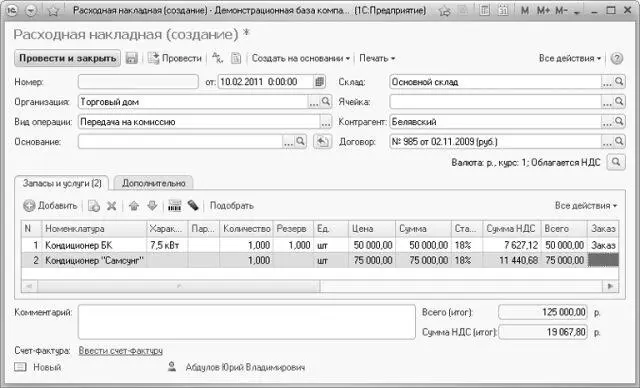Expand the Печать dropdown
Viewport: 640px width, 388px height.
pyautogui.click(x=377, y=58)
